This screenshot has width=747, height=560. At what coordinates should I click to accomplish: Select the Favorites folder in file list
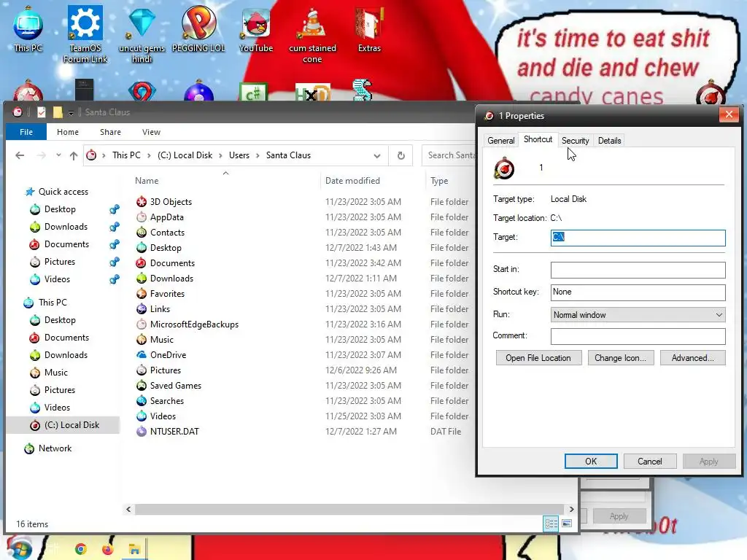click(167, 294)
